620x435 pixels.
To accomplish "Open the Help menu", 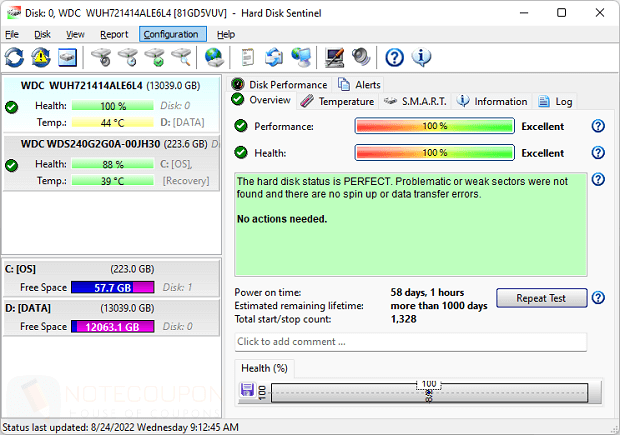I will pyautogui.click(x=226, y=34).
